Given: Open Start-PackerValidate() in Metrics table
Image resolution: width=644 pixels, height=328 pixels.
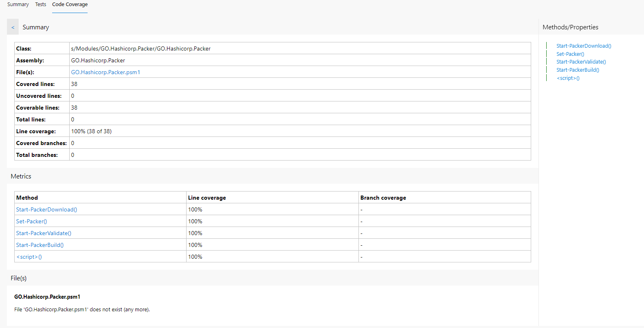Looking at the screenshot, I should [x=44, y=233].
